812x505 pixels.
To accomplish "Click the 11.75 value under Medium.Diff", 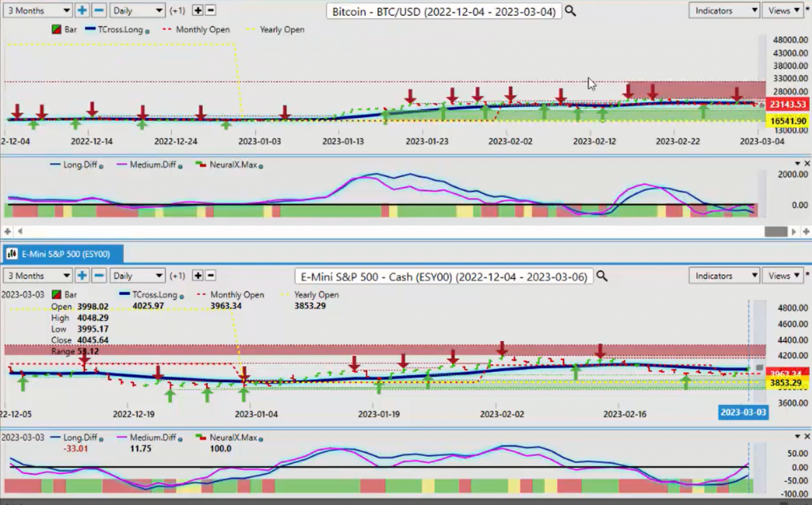I will click(x=140, y=449).
